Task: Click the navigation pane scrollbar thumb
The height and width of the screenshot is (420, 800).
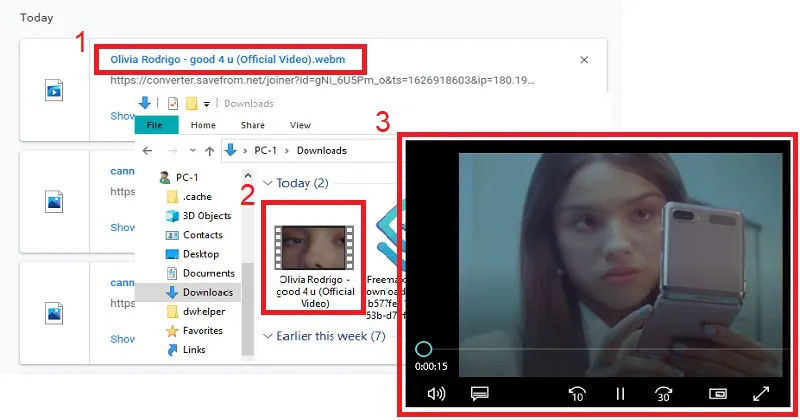Action: [248, 309]
